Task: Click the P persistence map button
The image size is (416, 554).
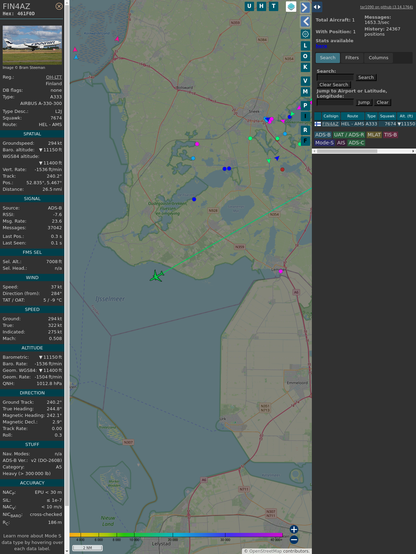Action: pos(305,105)
